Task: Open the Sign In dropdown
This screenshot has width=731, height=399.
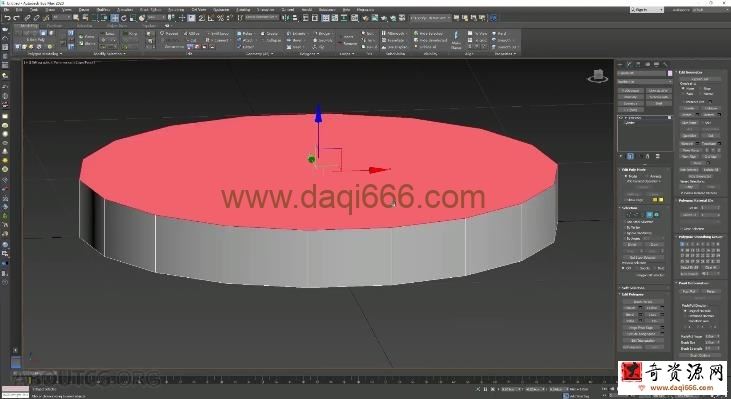Action: 647,9
